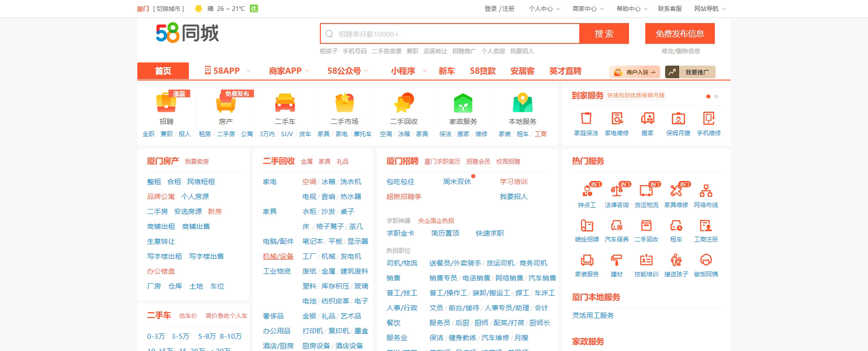The width and height of the screenshot is (868, 351).
Task: Open the 汽车保养 car maintenance icon
Action: tap(617, 225)
